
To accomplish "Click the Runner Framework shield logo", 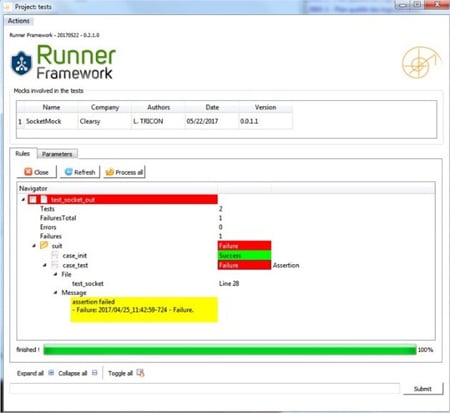I will 22,63.
